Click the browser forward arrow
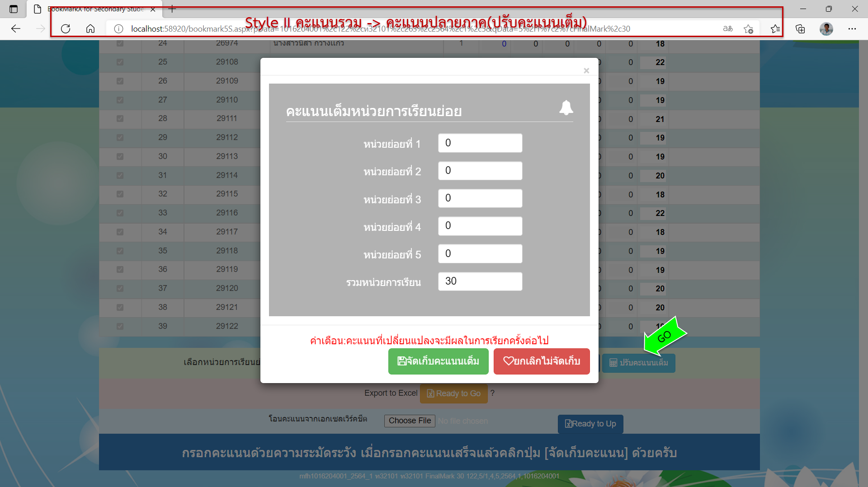 41,29
